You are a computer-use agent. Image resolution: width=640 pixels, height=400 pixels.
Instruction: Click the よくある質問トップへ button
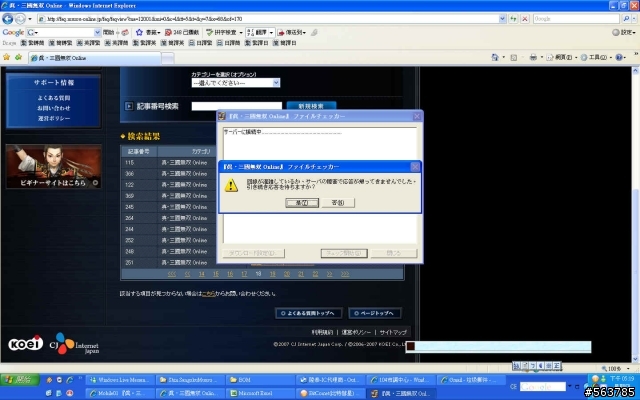pyautogui.click(x=309, y=313)
